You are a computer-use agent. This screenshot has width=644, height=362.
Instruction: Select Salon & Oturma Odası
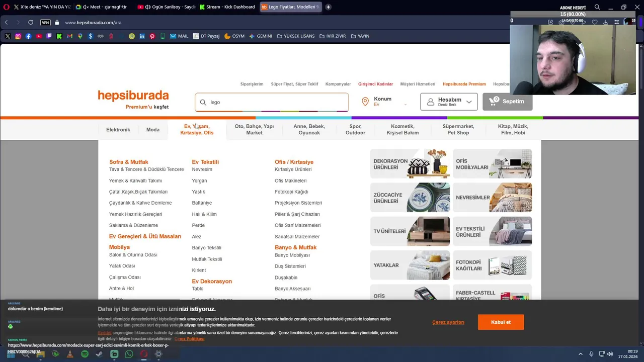click(133, 255)
